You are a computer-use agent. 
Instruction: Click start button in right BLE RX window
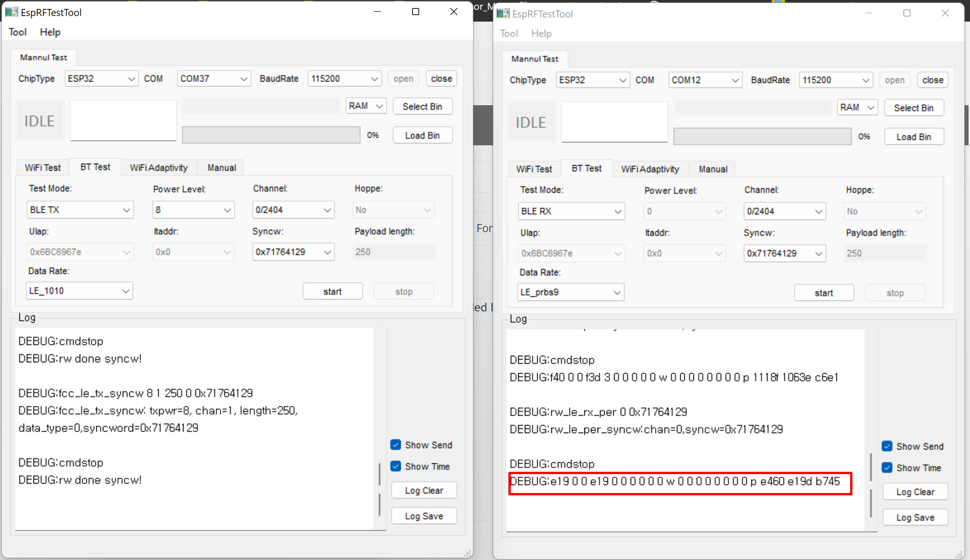tap(824, 293)
